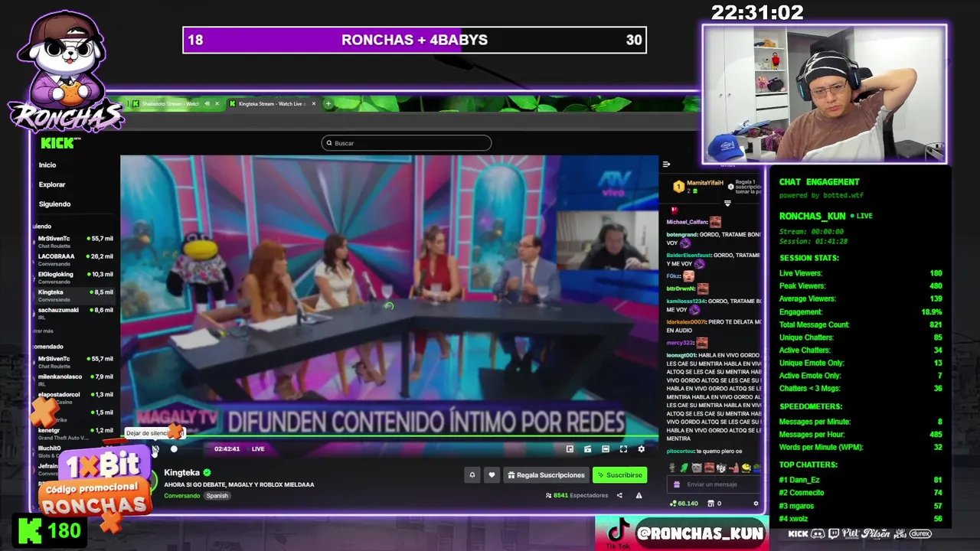Click the Kick viewer counter 180 overlay
Viewport: 980px width, 551px height.
[x=50, y=531]
